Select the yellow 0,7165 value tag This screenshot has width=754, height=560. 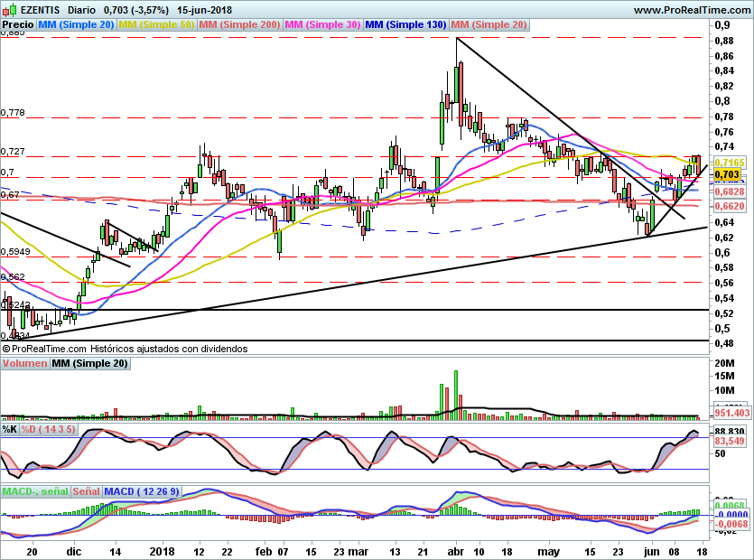click(730, 163)
